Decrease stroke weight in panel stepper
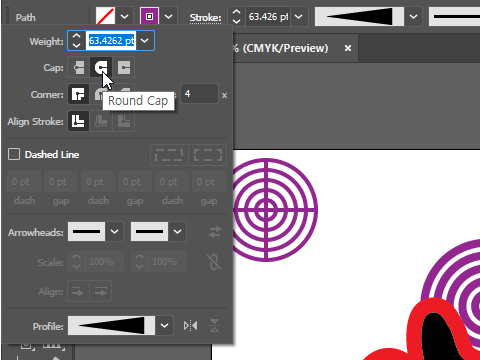Screen dimensions: 480x360 (77, 45)
